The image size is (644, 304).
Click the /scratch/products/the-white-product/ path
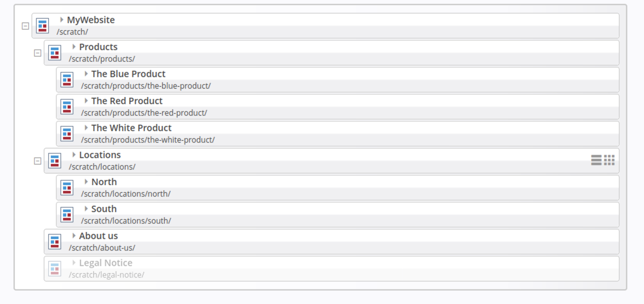(148, 140)
